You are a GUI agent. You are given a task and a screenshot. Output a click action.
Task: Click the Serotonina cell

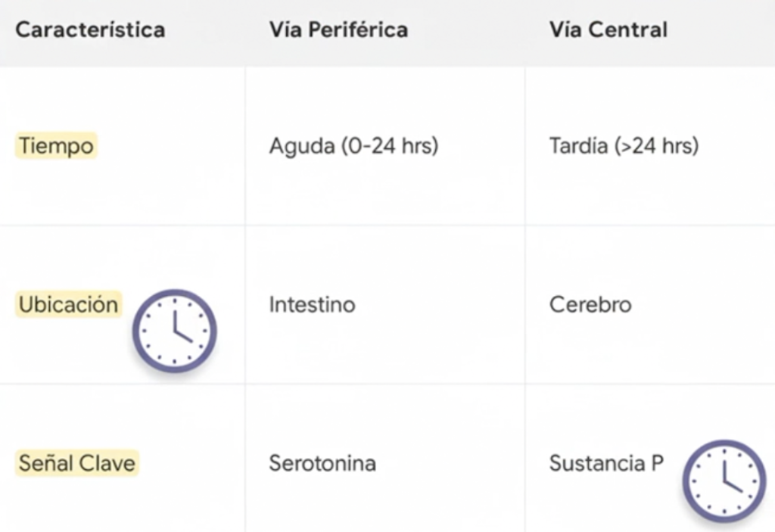click(322, 463)
